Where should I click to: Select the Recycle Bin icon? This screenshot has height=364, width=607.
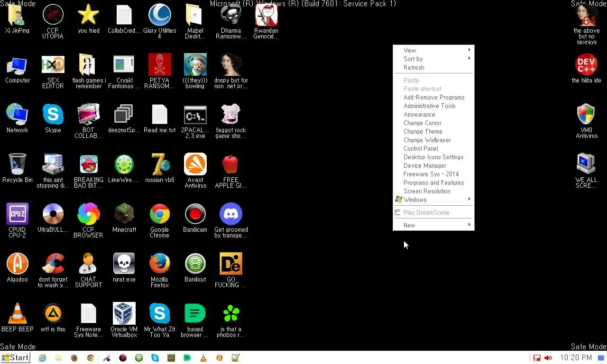point(17,168)
